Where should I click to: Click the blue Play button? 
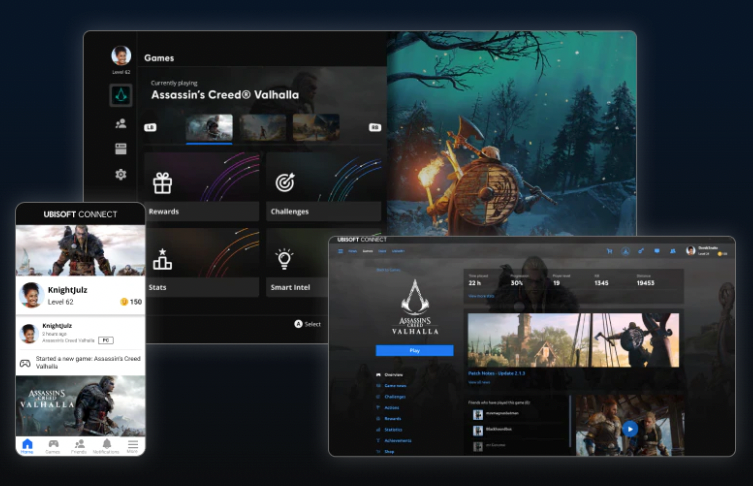(x=414, y=351)
